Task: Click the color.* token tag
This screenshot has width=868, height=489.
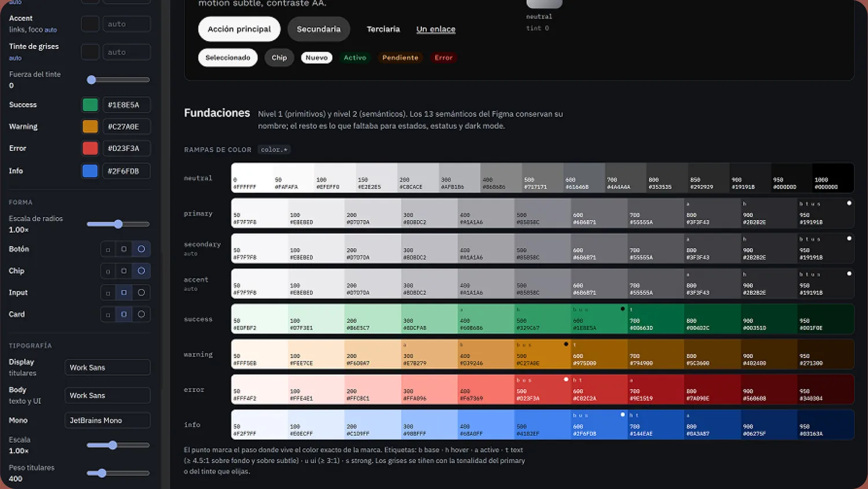Action: (x=274, y=149)
